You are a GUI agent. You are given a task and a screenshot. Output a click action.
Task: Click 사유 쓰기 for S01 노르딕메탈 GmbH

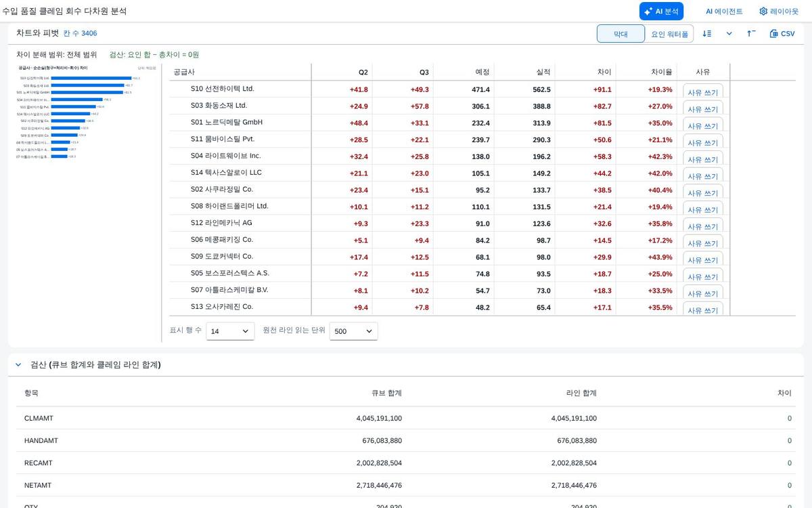(x=703, y=125)
